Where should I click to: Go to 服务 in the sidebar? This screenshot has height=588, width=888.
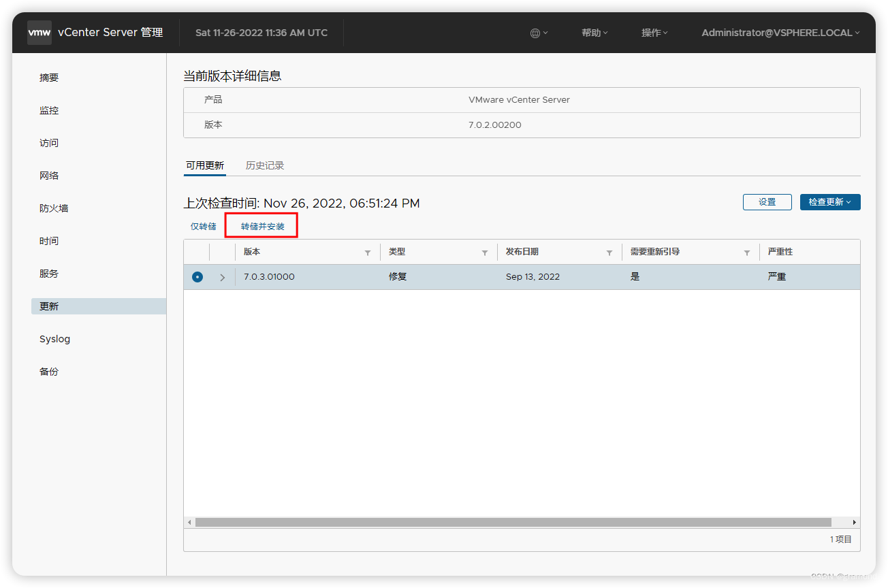(x=49, y=274)
